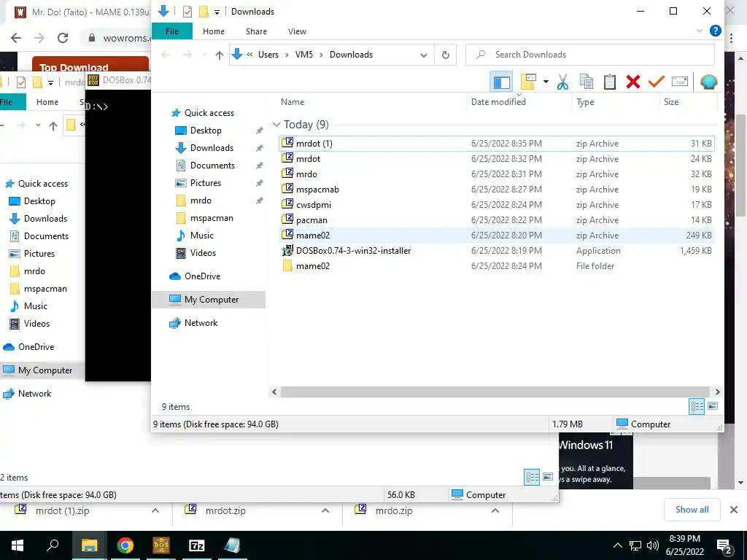The height and width of the screenshot is (560, 747).
Task: Open 7-Zip from the taskbar
Action: pos(197,545)
